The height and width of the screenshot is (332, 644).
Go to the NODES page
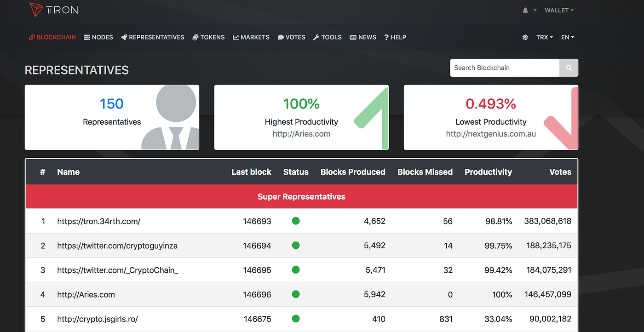(98, 37)
